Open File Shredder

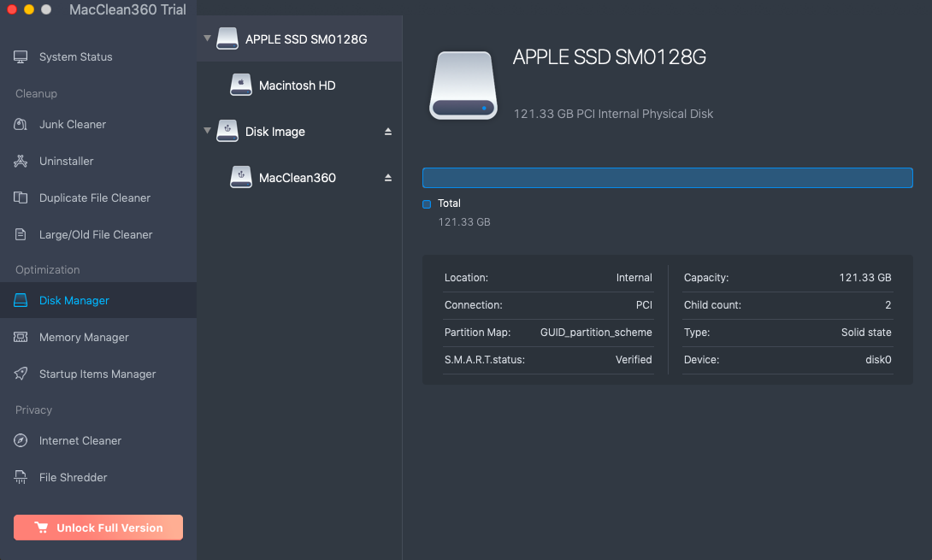(x=98, y=477)
